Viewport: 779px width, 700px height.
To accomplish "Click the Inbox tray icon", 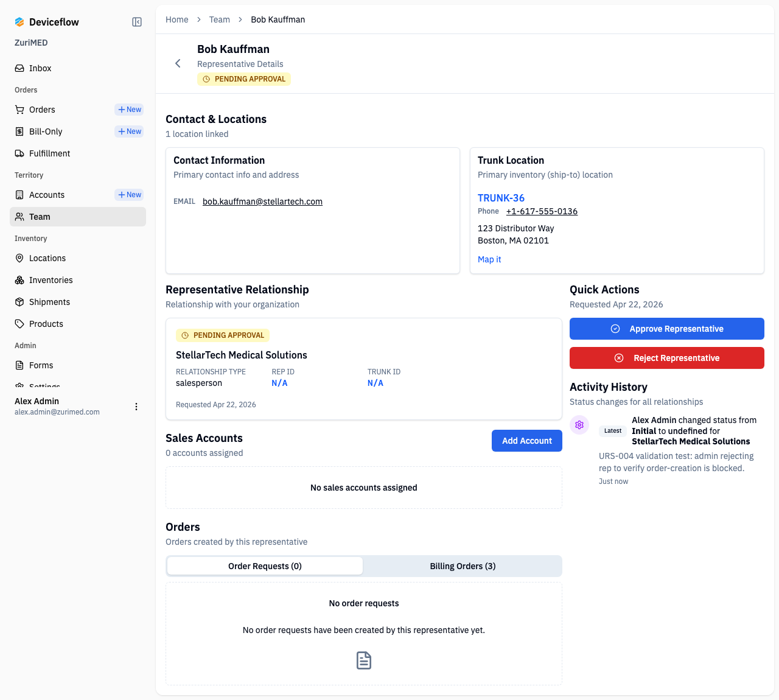I will (x=19, y=68).
